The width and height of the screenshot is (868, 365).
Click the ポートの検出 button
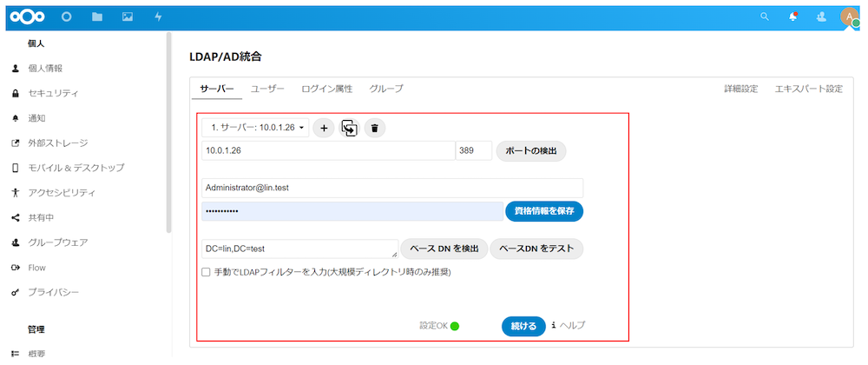click(531, 150)
